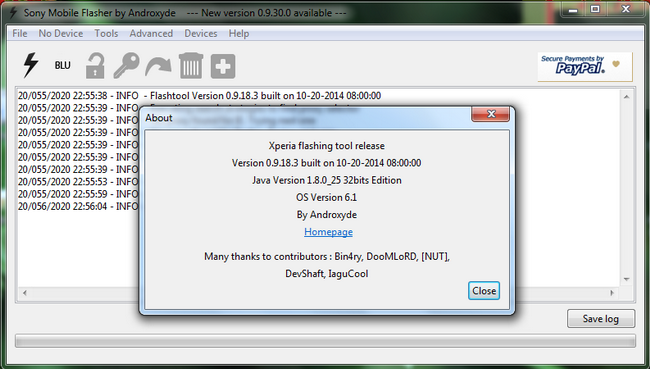Click the Close button in About dialog
650x369 pixels.
point(484,291)
